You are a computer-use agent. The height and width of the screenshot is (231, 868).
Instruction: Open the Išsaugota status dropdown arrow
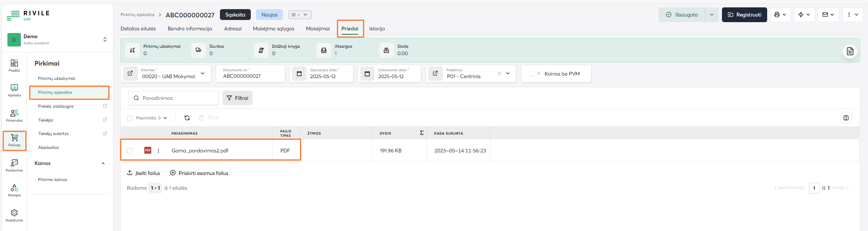click(x=712, y=15)
